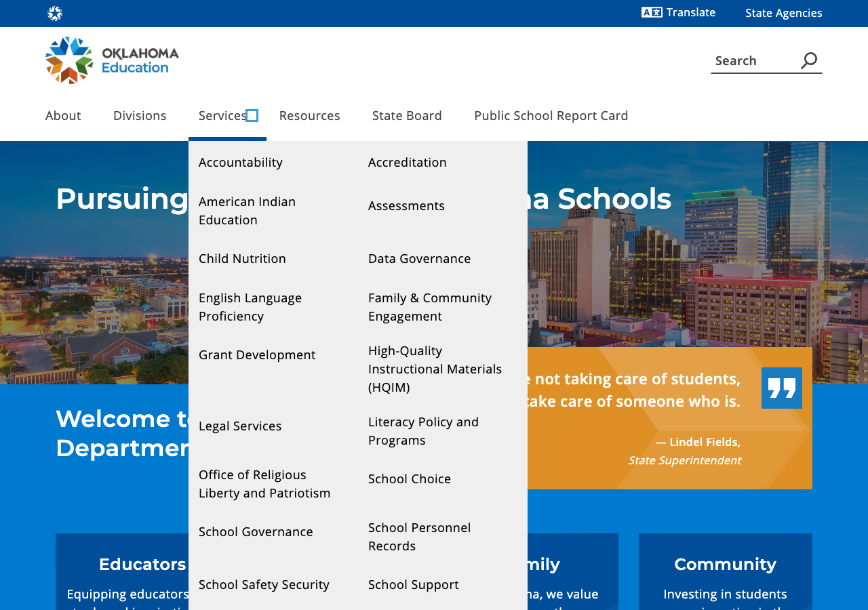This screenshot has height=610, width=868.
Task: Click the search magnifier icon
Action: [809, 60]
